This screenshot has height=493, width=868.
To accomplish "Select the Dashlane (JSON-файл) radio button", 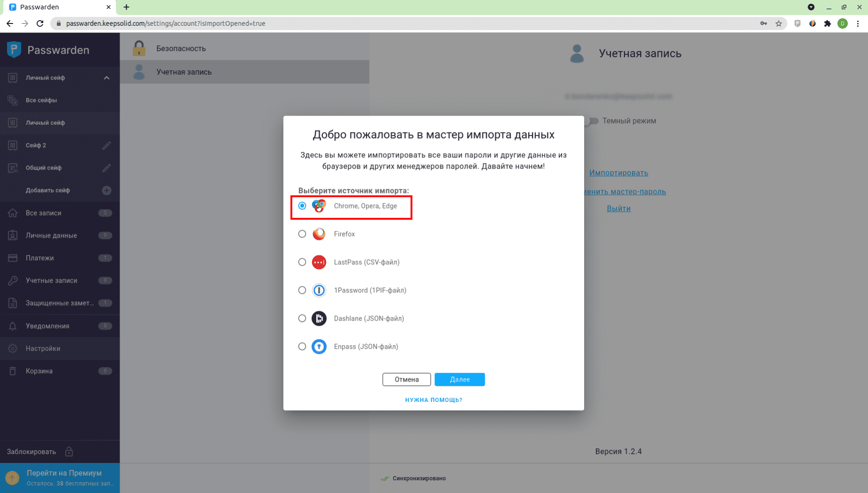I will pyautogui.click(x=302, y=318).
